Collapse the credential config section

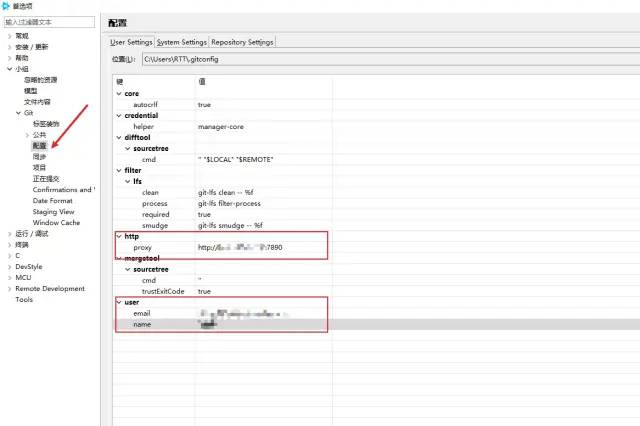(x=119, y=116)
